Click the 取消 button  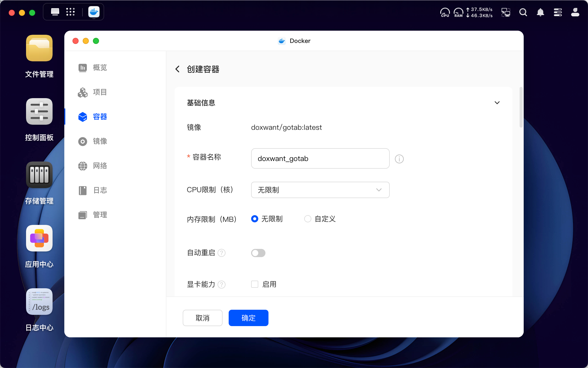tap(203, 318)
